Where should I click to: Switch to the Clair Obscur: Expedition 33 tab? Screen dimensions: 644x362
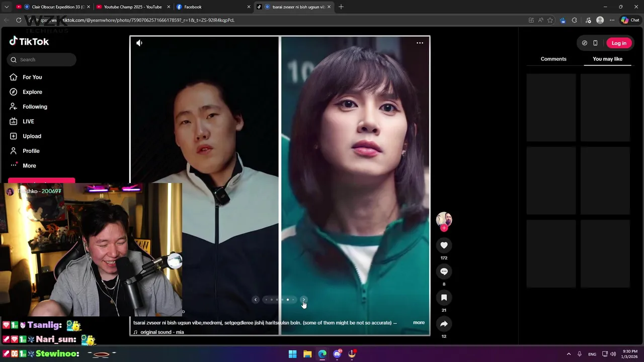pos(54,7)
